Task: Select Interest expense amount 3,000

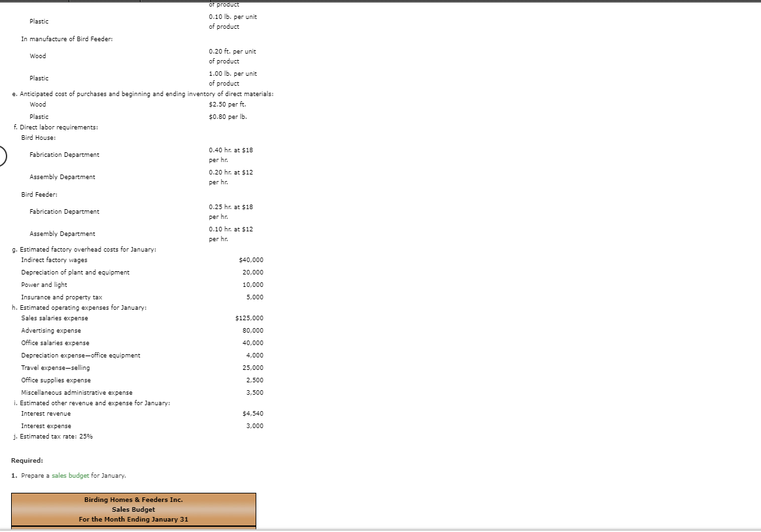Action: click(x=255, y=425)
